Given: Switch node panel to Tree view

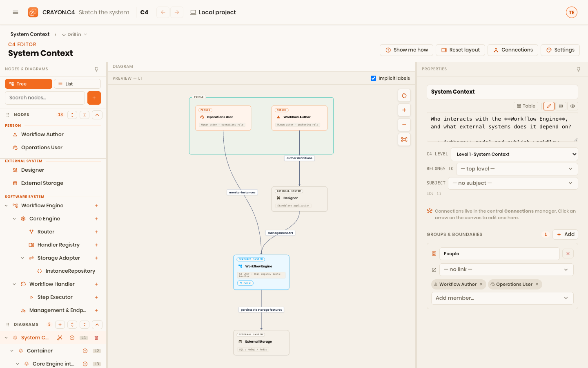Looking at the screenshot, I should click(x=29, y=84).
